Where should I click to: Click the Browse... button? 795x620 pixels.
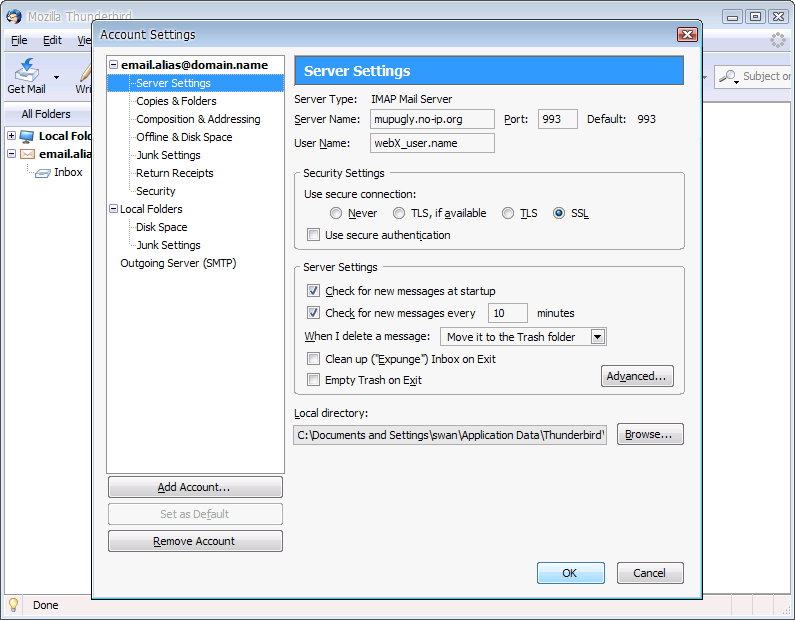coord(650,435)
